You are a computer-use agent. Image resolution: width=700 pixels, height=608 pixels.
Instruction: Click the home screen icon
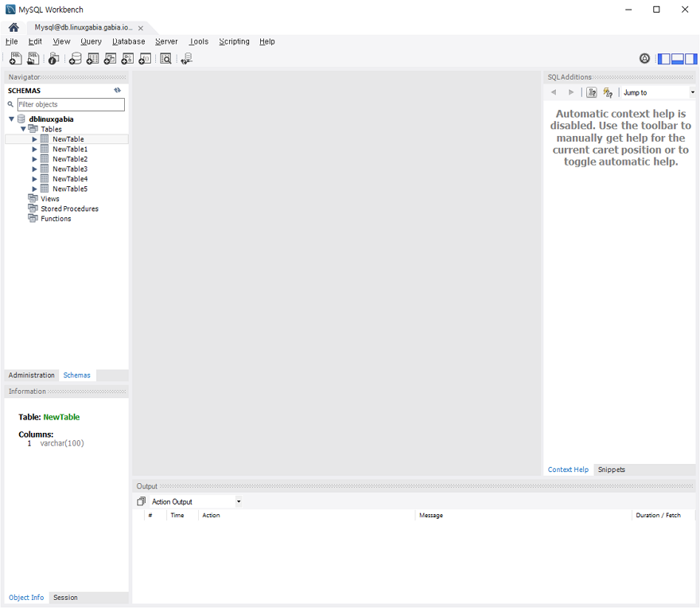point(14,28)
